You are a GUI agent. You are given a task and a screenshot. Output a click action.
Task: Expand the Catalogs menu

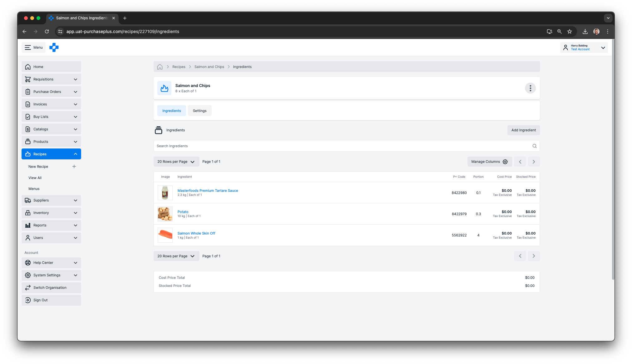click(51, 129)
